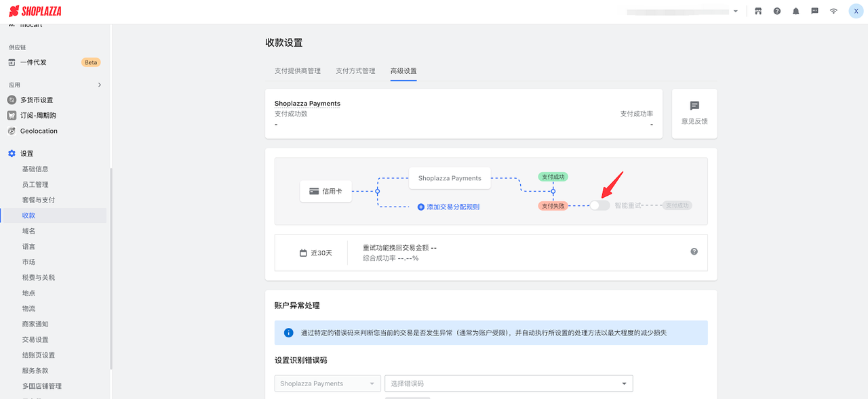This screenshot has width=868, height=399.
Task: Click the calendar icon beside 近30天
Action: pyautogui.click(x=304, y=252)
